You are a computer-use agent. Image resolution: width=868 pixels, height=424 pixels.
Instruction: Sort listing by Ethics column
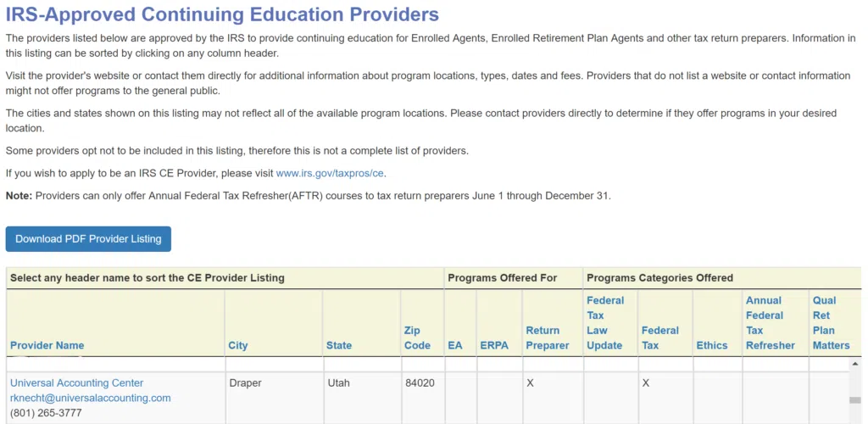coord(712,345)
